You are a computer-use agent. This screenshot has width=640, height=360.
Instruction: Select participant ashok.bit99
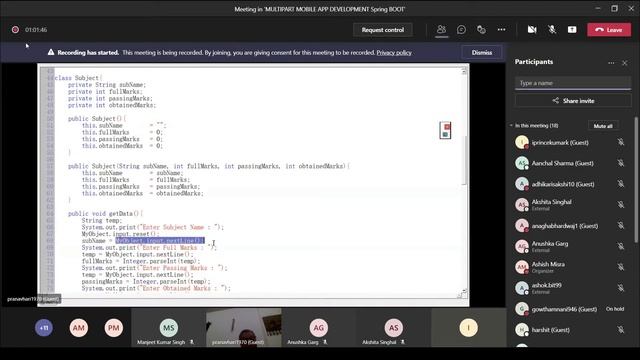546,288
